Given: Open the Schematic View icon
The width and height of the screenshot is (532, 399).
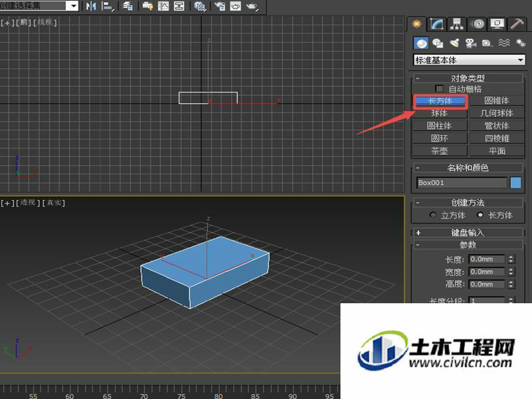Looking at the screenshot, I should (x=179, y=6).
